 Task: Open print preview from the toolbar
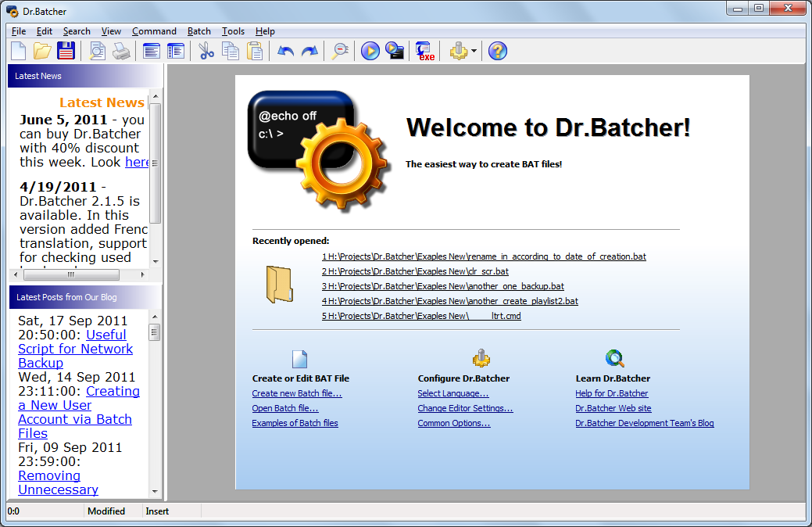97,51
